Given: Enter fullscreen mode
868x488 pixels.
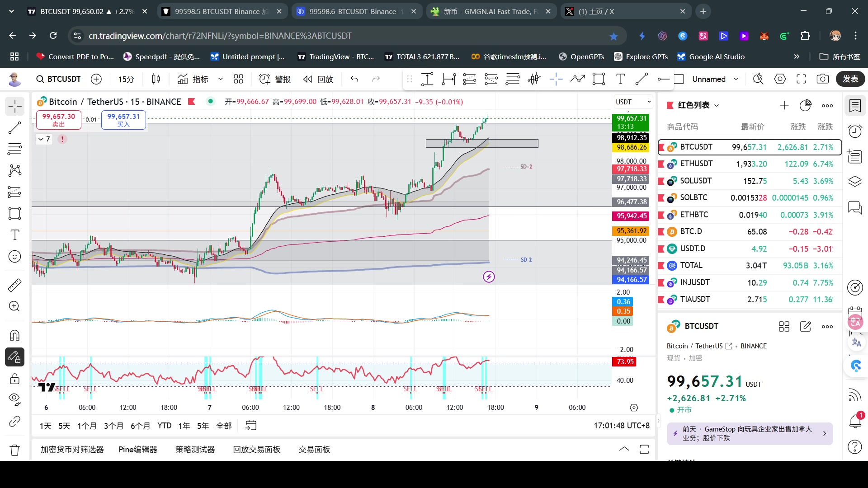Looking at the screenshot, I should tap(801, 79).
